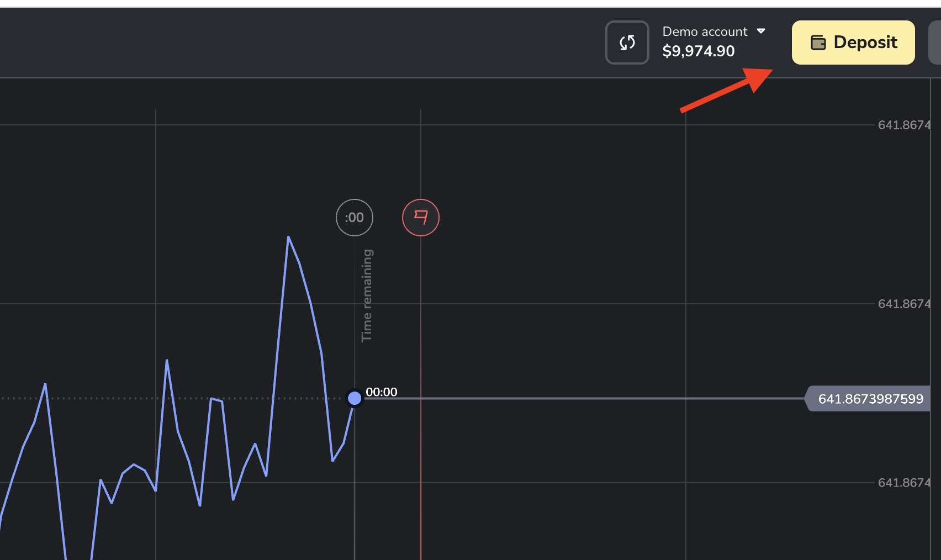Open the Demo account dropdown arrow
941x560 pixels.
761,31
